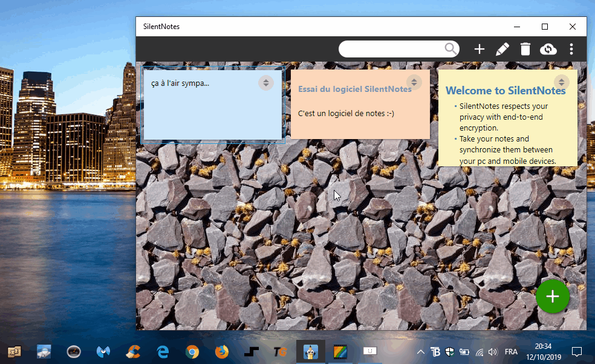This screenshot has height=364, width=595.
Task: Edit selected note with pencil icon
Action: pos(502,49)
